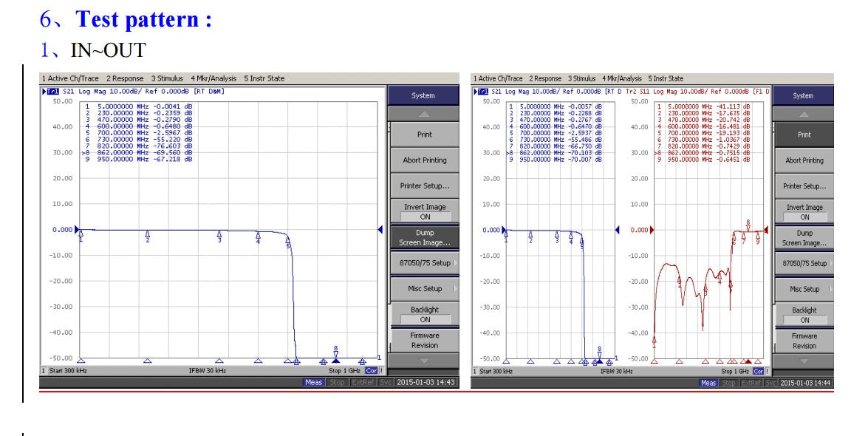Click Dump Screen Image button in right panel
Screen dimensions: 868x436
(804, 238)
